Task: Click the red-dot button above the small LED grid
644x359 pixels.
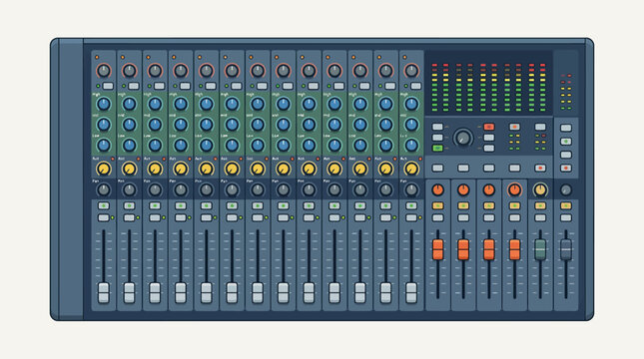Action: 514,127
